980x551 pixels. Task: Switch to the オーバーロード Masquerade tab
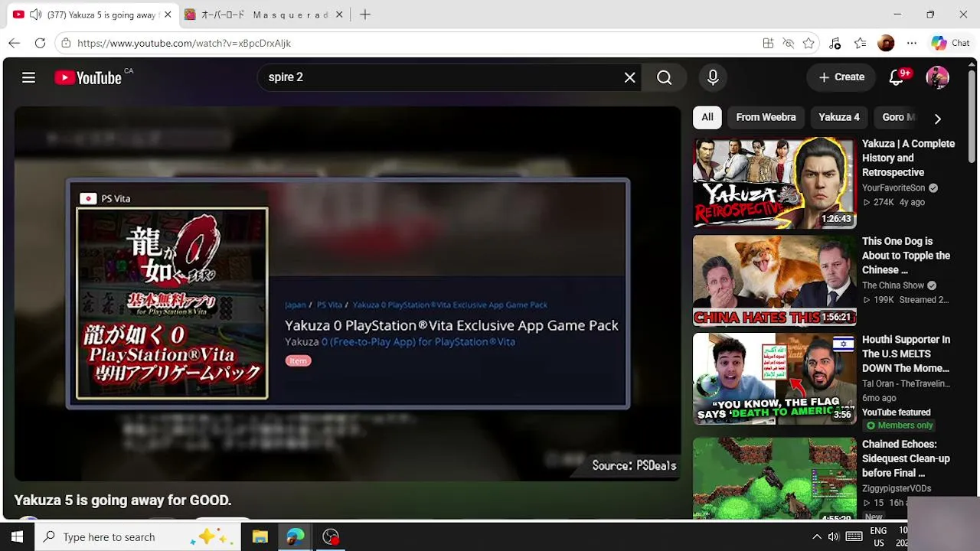click(x=264, y=15)
